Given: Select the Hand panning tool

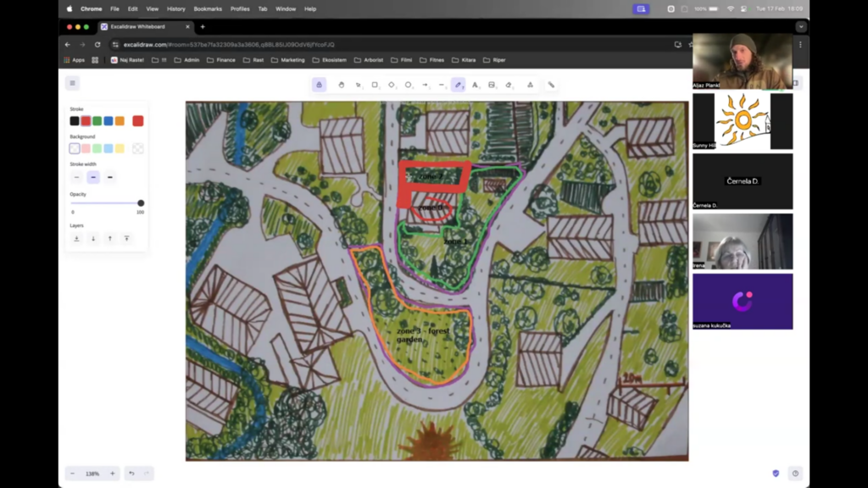Looking at the screenshot, I should pyautogui.click(x=341, y=85).
